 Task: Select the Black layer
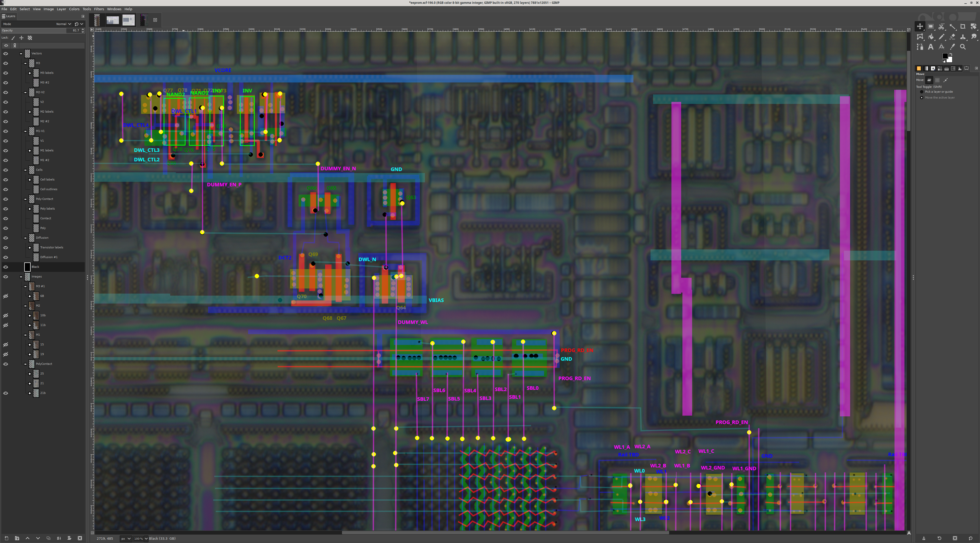click(x=35, y=267)
